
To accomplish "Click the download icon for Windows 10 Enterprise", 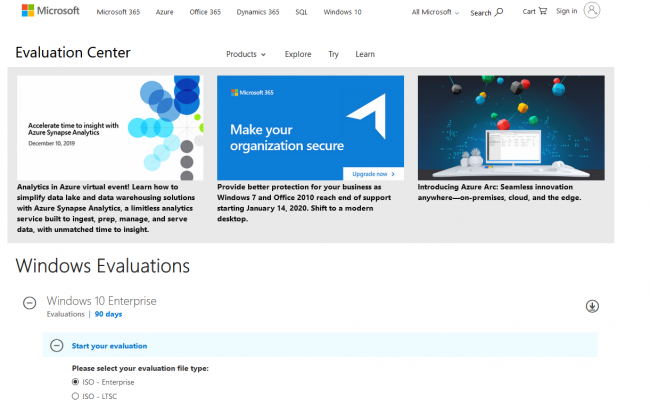I will [592, 306].
